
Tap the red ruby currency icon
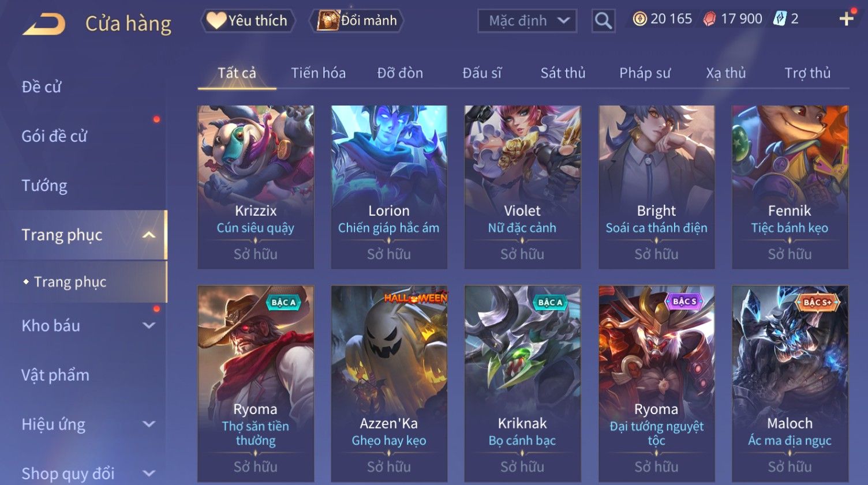click(709, 19)
